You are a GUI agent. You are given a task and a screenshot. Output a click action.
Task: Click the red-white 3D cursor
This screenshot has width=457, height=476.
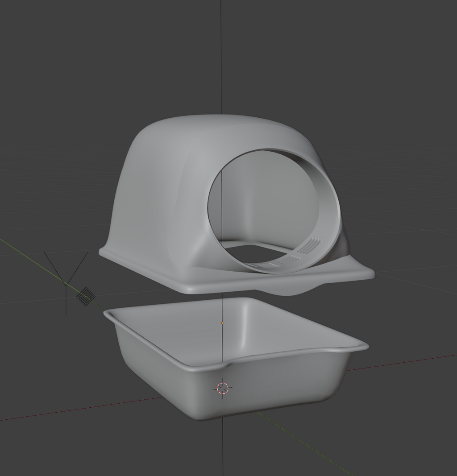click(x=223, y=388)
